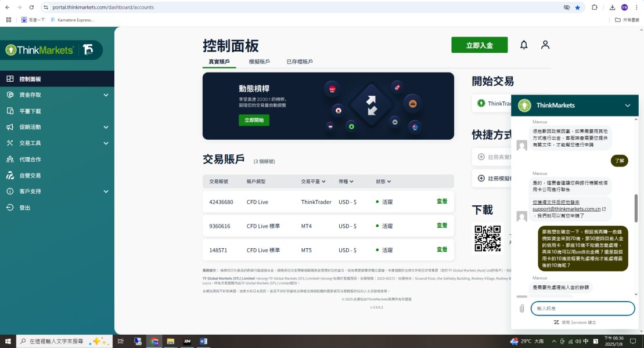The height and width of the screenshot is (348, 644).
Task: Click the browser back arrow
Action: tap(8, 8)
